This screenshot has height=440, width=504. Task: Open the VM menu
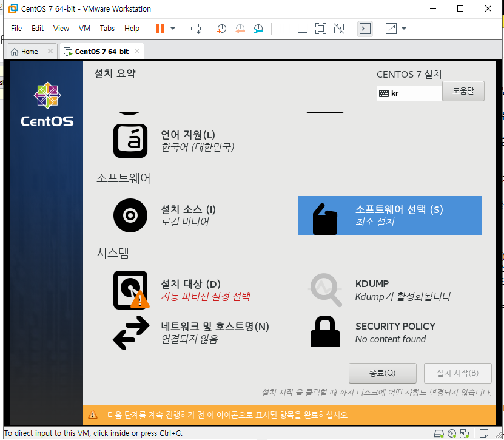point(84,29)
